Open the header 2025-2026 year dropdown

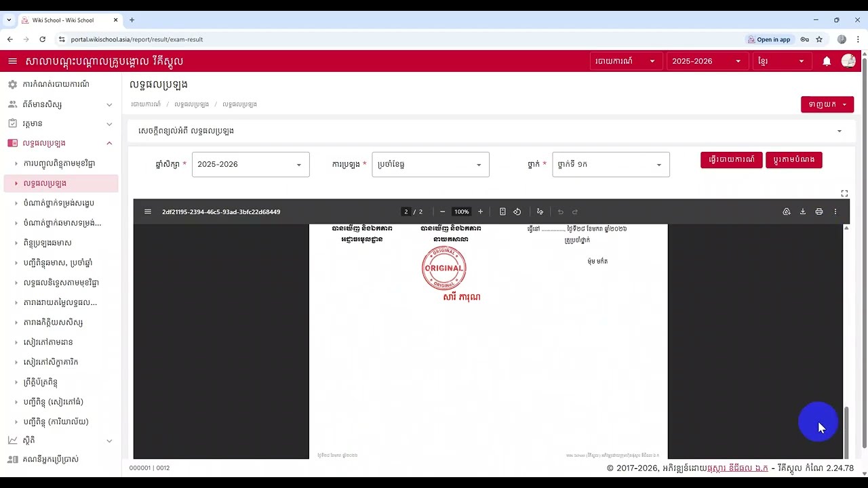coord(707,61)
